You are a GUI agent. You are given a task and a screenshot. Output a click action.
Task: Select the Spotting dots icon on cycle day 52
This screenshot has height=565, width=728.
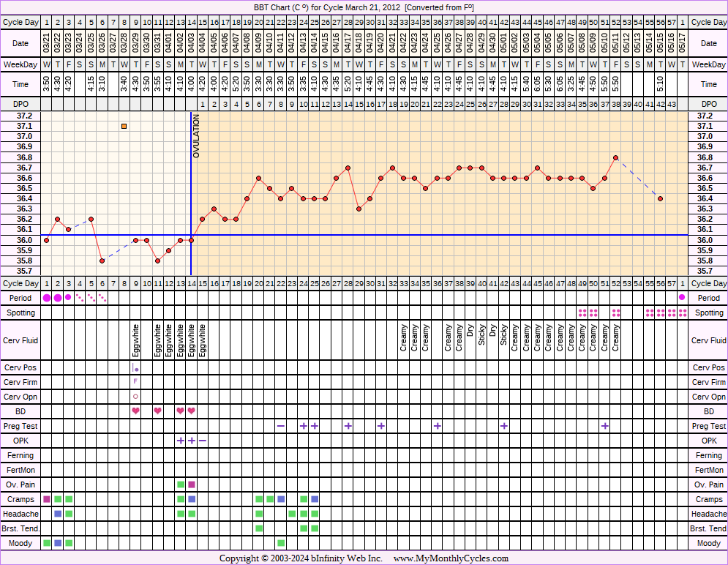click(616, 313)
